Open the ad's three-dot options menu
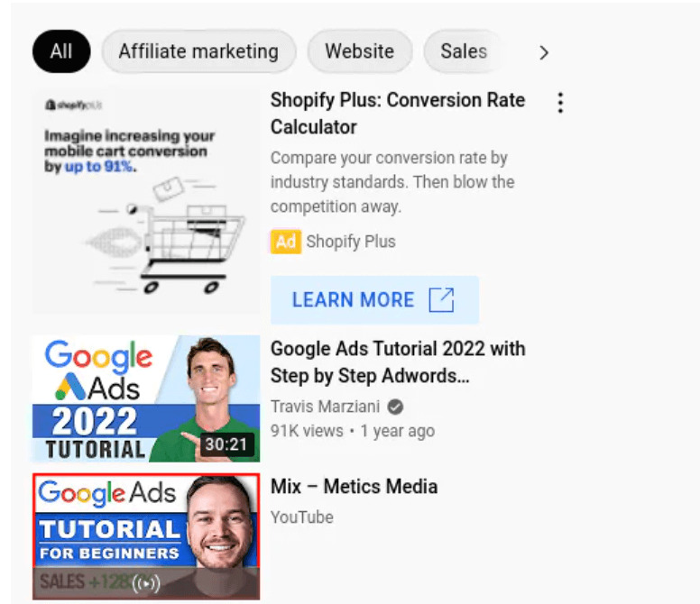 (560, 103)
